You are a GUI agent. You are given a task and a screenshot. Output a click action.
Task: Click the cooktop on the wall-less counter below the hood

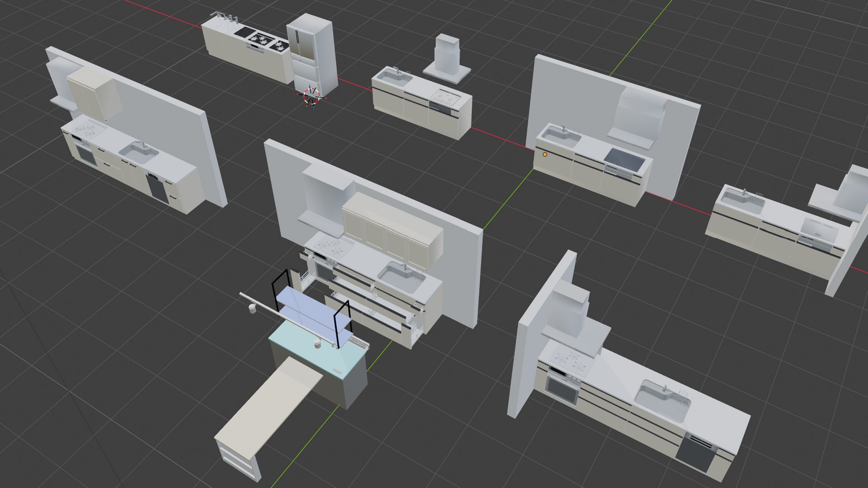[445, 97]
